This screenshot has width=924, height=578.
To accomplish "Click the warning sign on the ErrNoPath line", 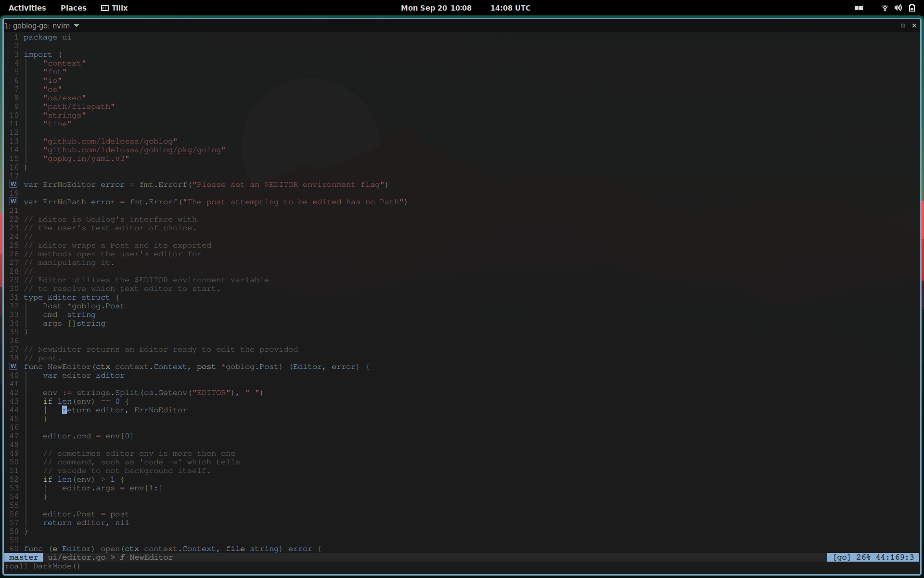I will pyautogui.click(x=13, y=201).
